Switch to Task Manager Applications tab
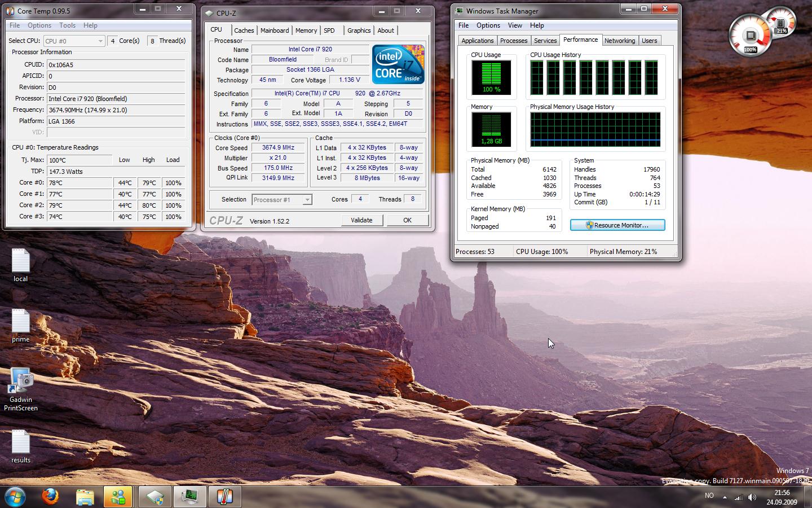 point(477,41)
